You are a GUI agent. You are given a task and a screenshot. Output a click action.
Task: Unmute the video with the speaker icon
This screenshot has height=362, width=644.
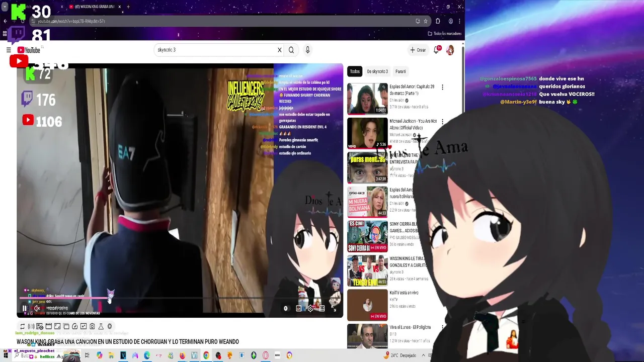(x=37, y=308)
